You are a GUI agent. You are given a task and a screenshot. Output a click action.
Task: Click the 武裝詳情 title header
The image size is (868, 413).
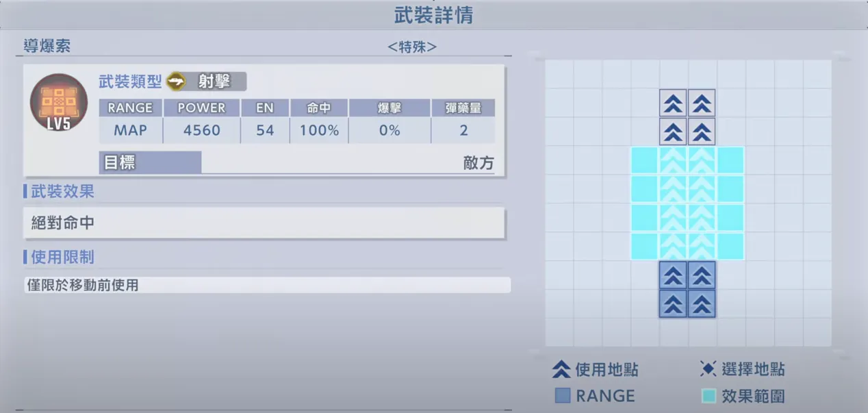[433, 15]
